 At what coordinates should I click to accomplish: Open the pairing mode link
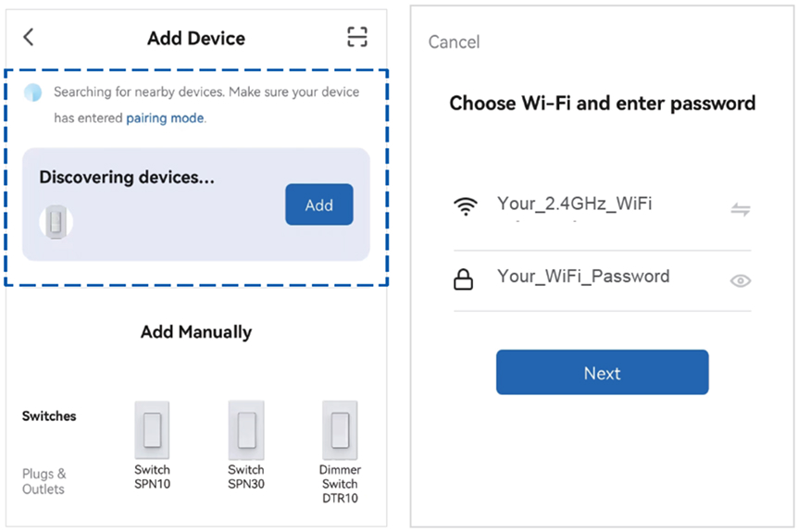(165, 118)
